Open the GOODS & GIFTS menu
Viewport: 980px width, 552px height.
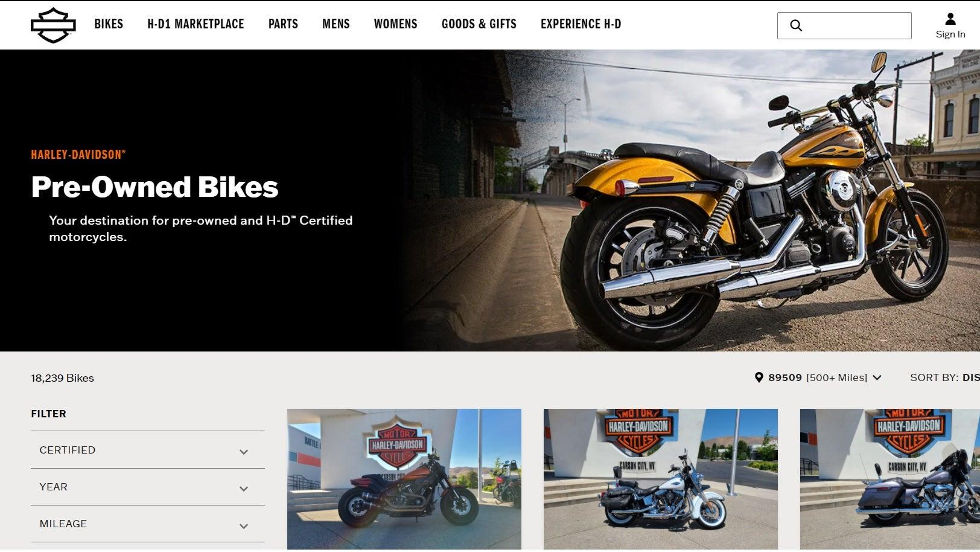[x=479, y=24]
